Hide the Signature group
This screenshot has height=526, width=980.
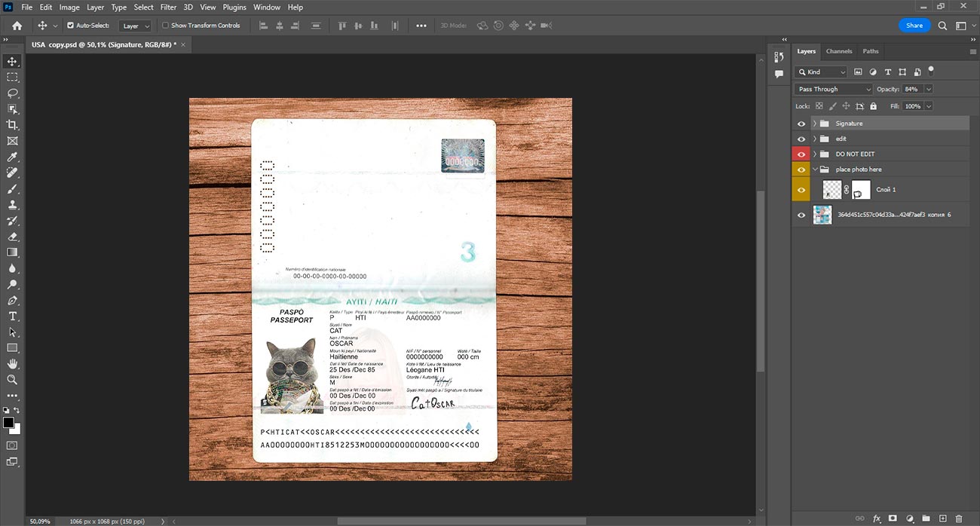pyautogui.click(x=801, y=124)
